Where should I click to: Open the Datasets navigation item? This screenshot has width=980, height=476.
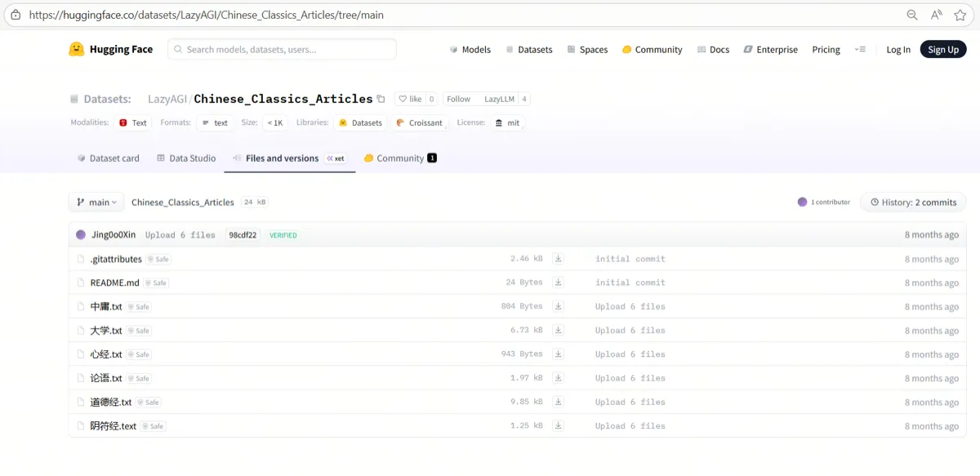(529, 49)
